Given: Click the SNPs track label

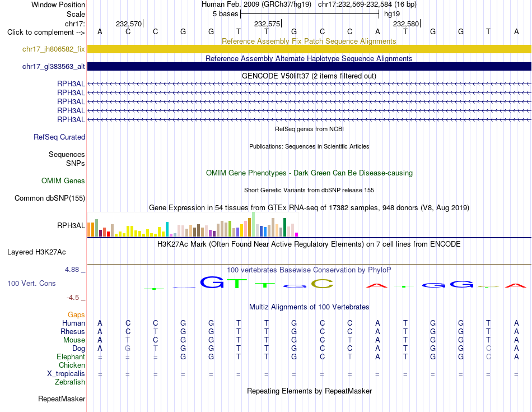Looking at the screenshot, I should [x=76, y=163].
